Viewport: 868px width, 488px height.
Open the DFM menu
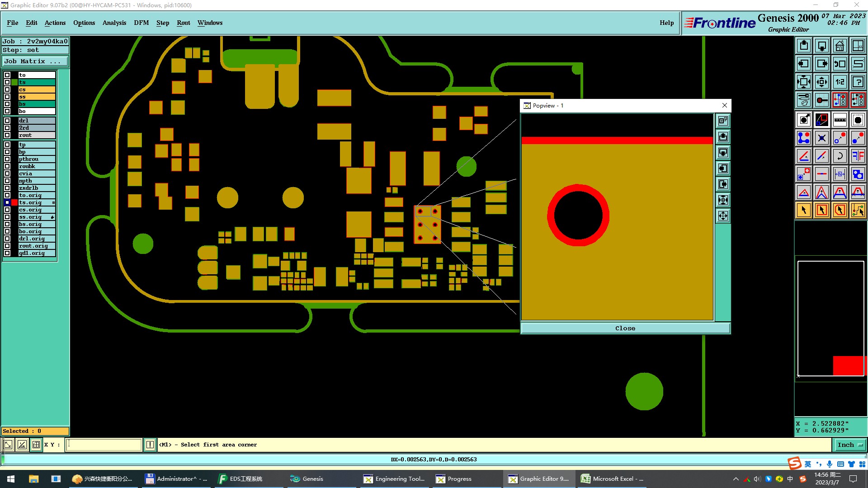coord(141,23)
